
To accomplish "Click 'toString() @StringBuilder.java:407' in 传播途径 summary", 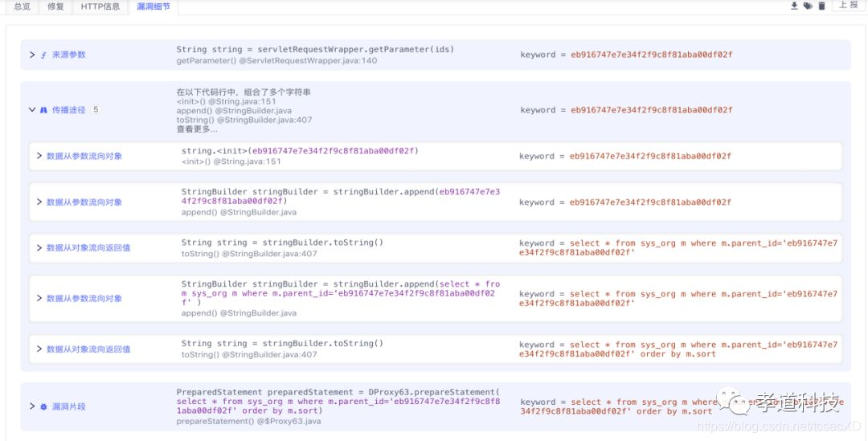I will 244,120.
